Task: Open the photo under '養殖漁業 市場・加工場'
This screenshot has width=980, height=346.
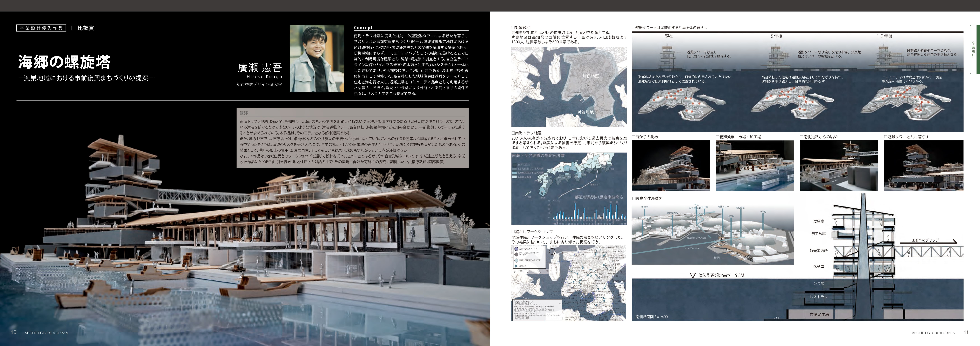Action: 755,166
